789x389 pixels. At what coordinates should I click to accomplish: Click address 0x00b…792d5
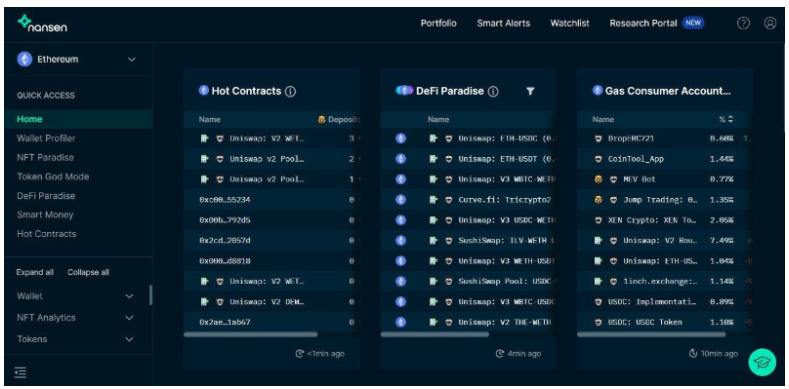point(224,220)
